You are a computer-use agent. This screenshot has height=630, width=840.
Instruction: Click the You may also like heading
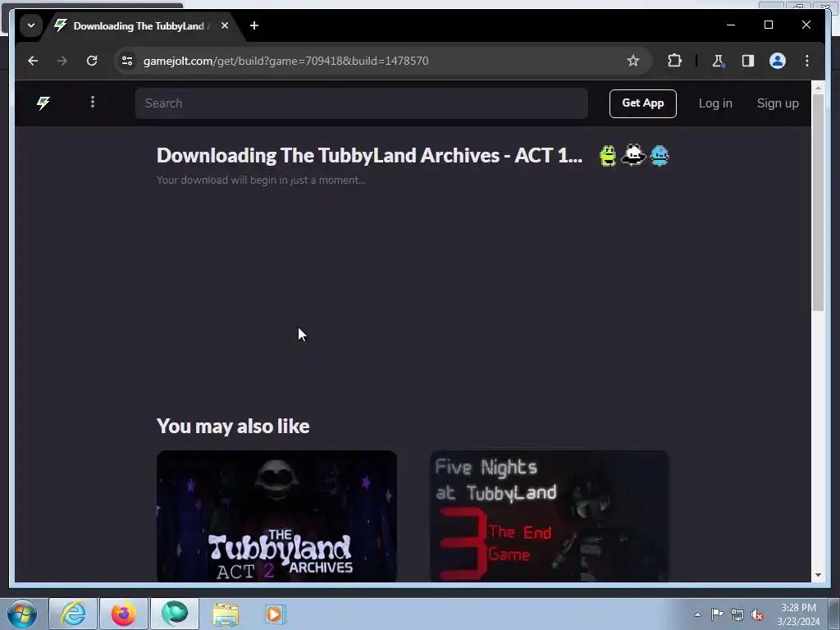click(233, 427)
